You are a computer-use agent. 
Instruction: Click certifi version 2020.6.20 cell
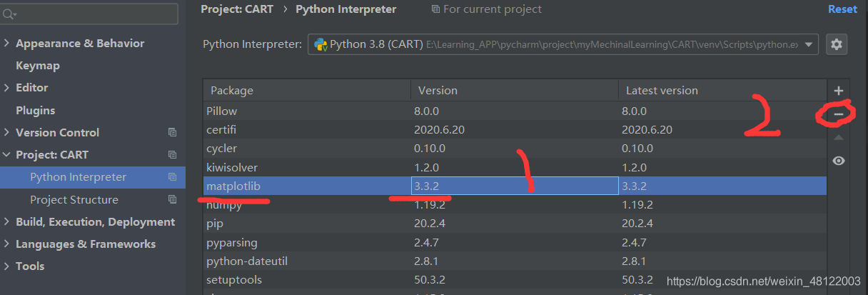point(515,130)
